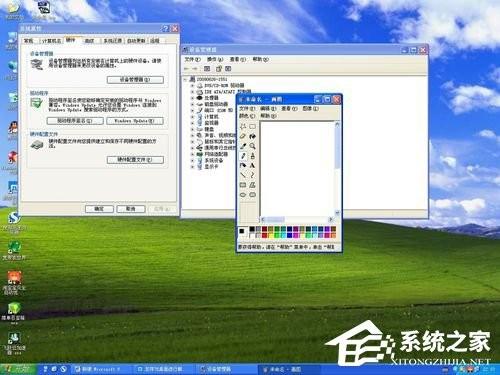500x375 pixels.
Task: Select the Free-Form Select tool in Paint
Action: [x=243, y=127]
